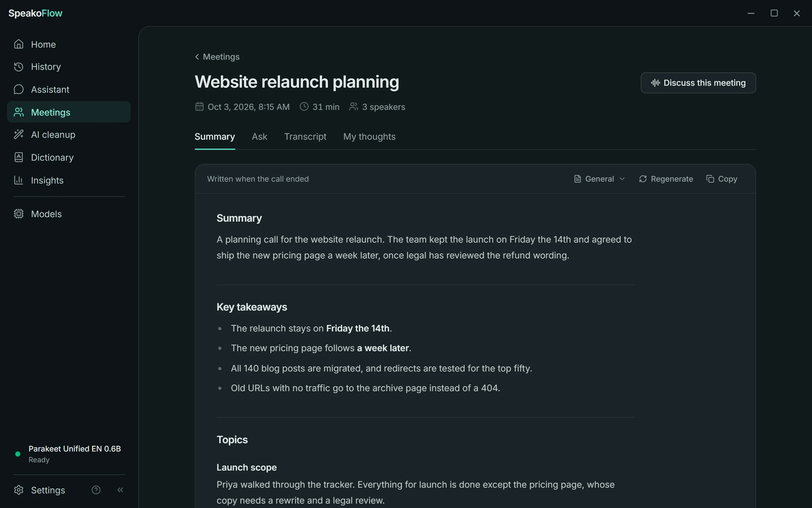Click the SpeakoFlow app logo
812x508 pixels.
click(x=35, y=13)
